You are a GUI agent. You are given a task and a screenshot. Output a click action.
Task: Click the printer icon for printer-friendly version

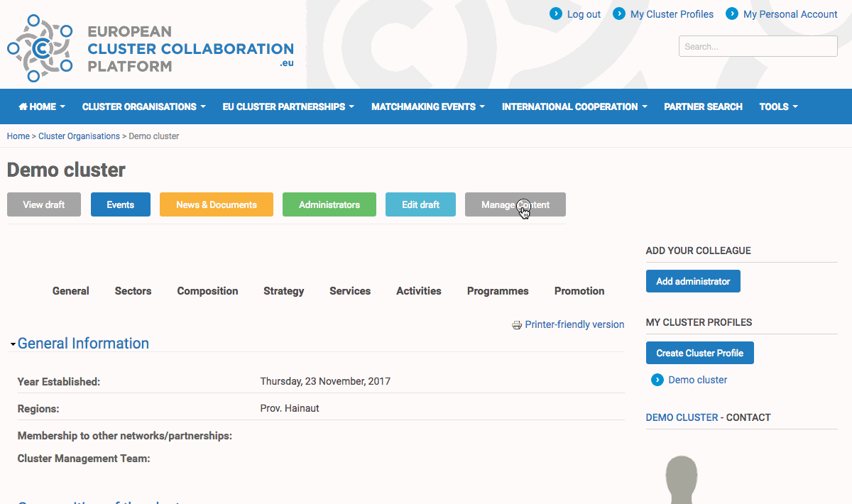(x=517, y=325)
